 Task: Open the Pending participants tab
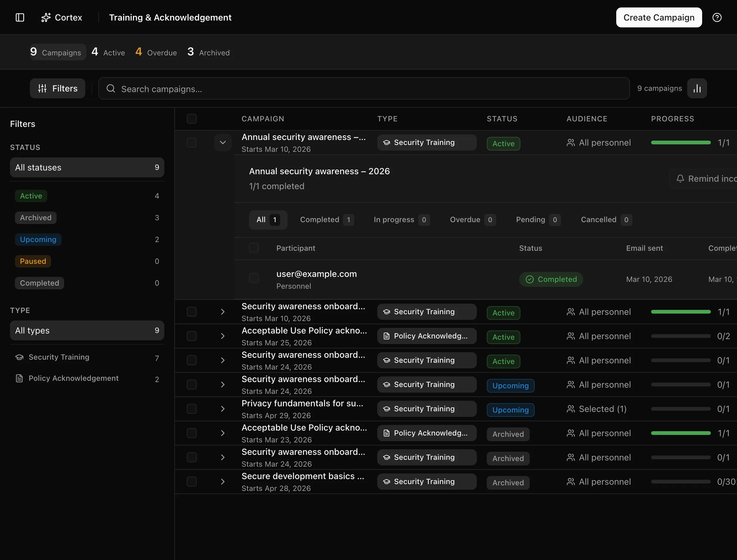(x=538, y=220)
